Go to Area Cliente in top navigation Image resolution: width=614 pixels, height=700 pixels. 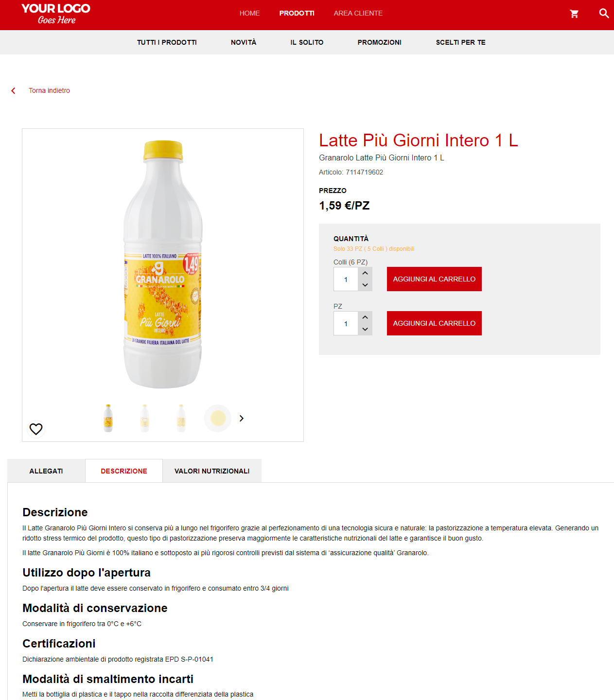(x=358, y=13)
